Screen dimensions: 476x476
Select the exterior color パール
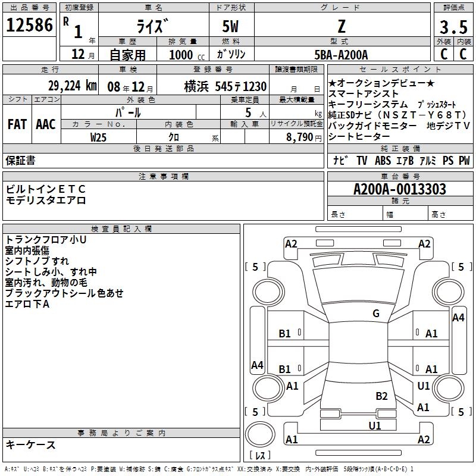pyautogui.click(x=128, y=112)
